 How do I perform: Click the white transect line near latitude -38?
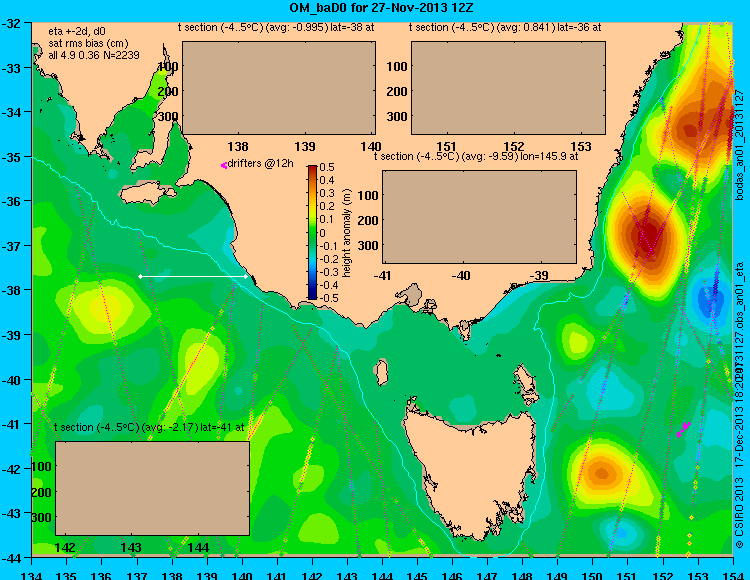pyautogui.click(x=193, y=276)
